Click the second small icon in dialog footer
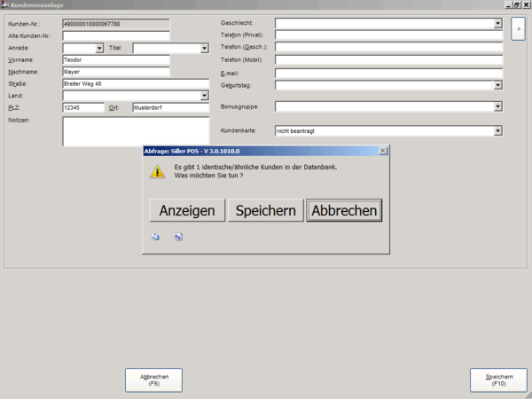Screen dimensions: 532x399 tap(178, 237)
